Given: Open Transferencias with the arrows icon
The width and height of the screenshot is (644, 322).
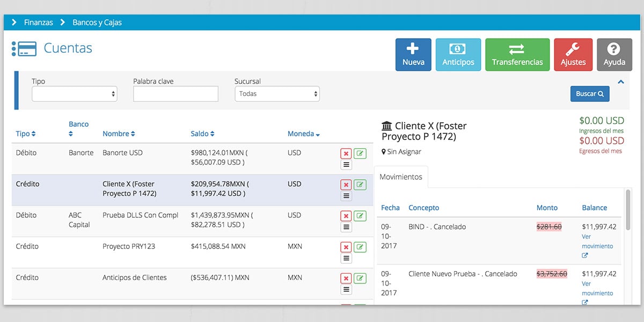Looking at the screenshot, I should pyautogui.click(x=517, y=55).
